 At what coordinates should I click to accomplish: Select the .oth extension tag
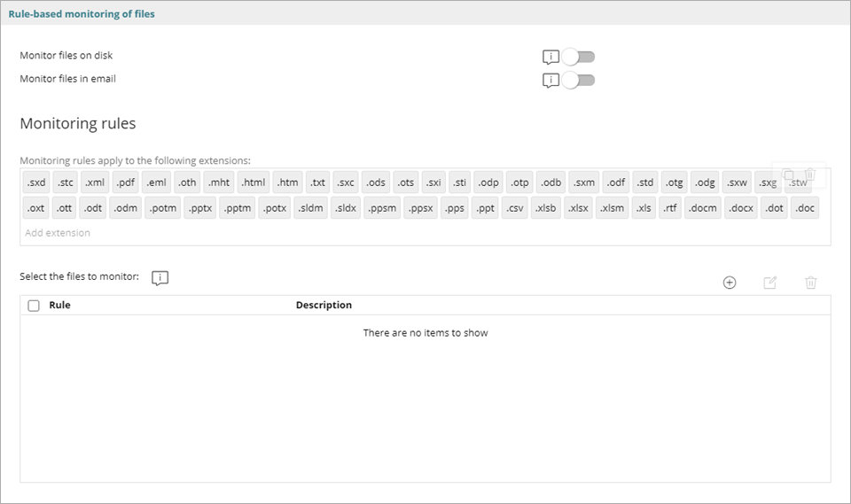[x=187, y=182]
